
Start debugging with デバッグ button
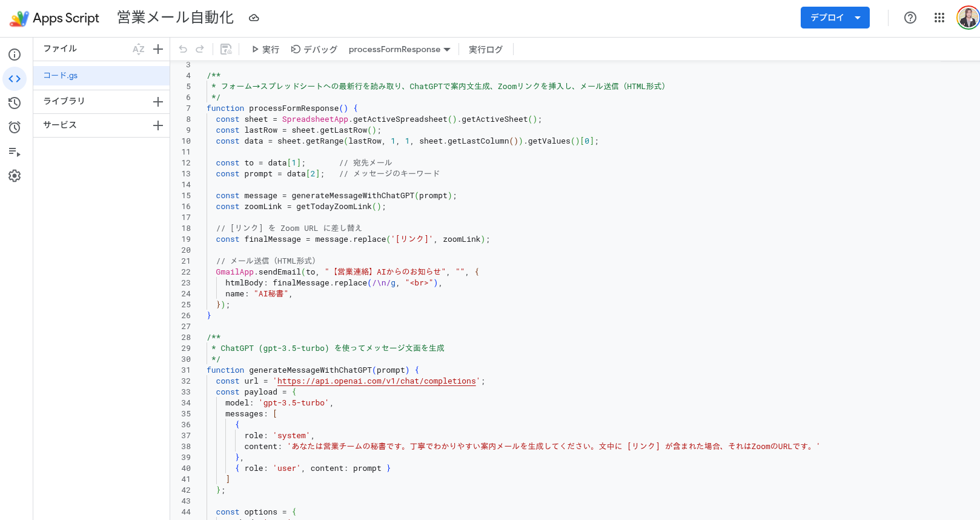(314, 49)
